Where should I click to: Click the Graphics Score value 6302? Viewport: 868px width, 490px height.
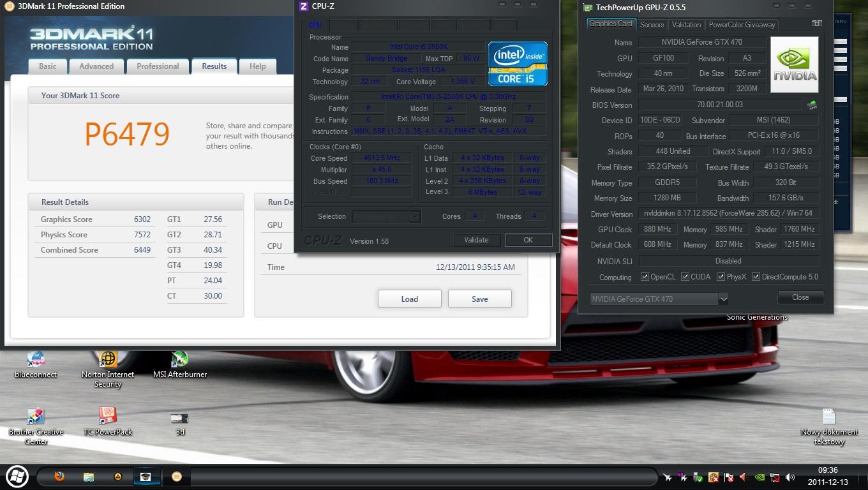[x=142, y=219]
